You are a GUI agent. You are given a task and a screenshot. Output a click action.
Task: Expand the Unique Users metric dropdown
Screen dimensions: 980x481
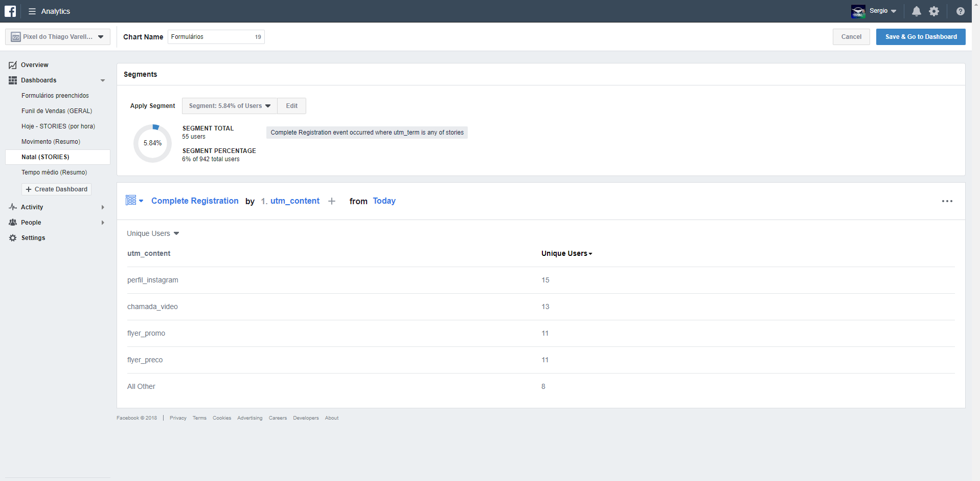(x=153, y=233)
